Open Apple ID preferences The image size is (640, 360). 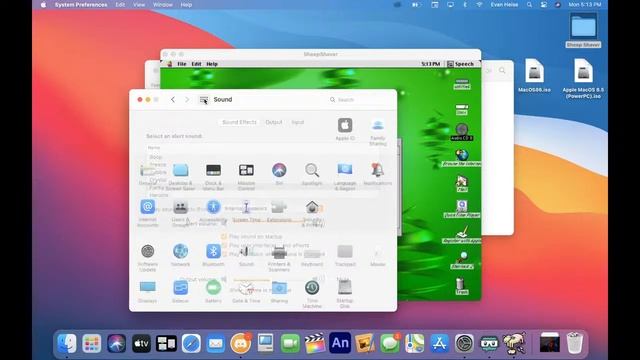(x=345, y=129)
